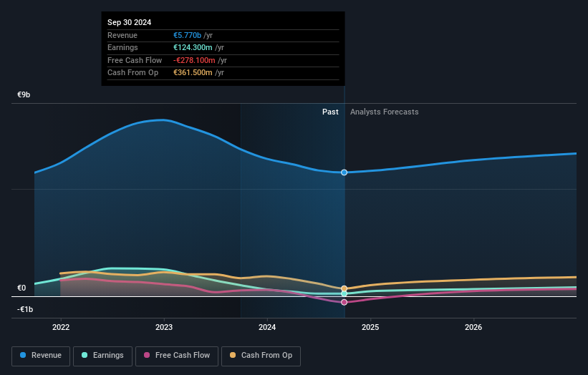Click the 'Earnings' row label in tooltip
Viewport: 588px width, 375px height.
coord(122,47)
